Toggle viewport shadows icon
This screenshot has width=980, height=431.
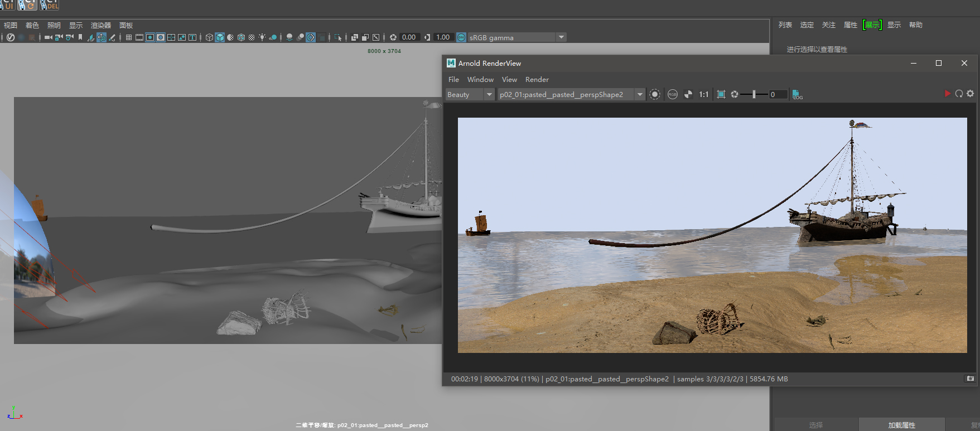tap(273, 37)
